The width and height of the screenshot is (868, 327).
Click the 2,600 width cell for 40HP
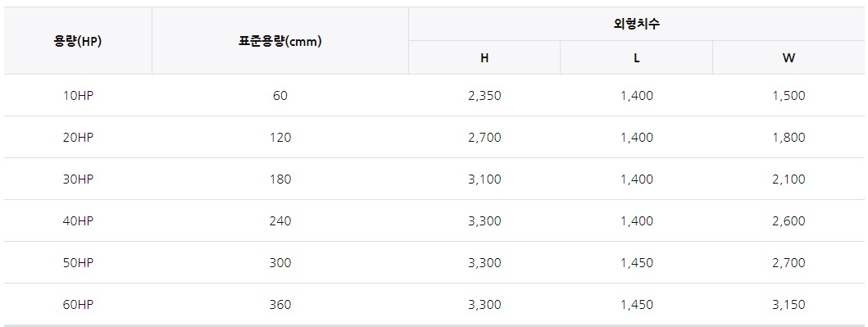pos(788,220)
